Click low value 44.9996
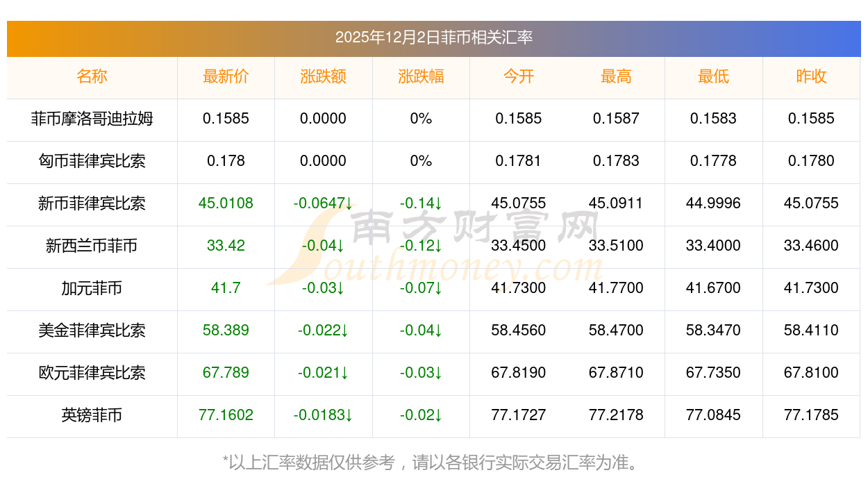The height and width of the screenshot is (484, 868). (713, 203)
